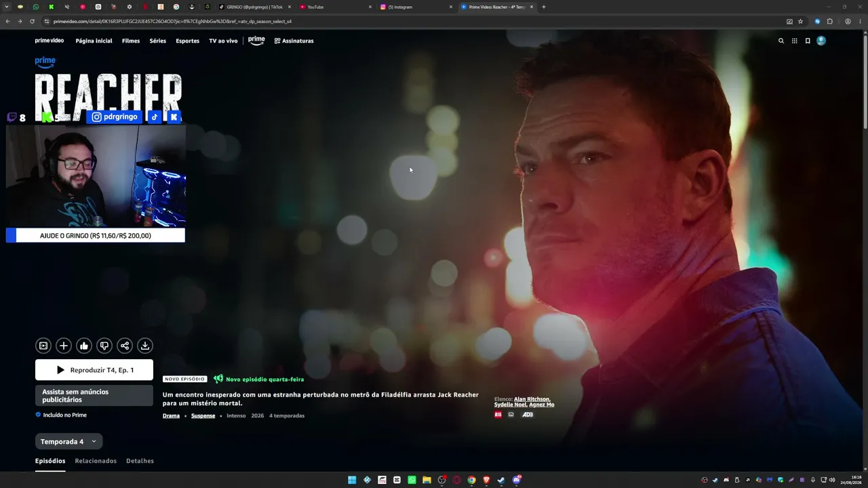Screen dimensions: 868x488
Task: Add Reacher to watchlist with plus icon
Action: click(64, 346)
